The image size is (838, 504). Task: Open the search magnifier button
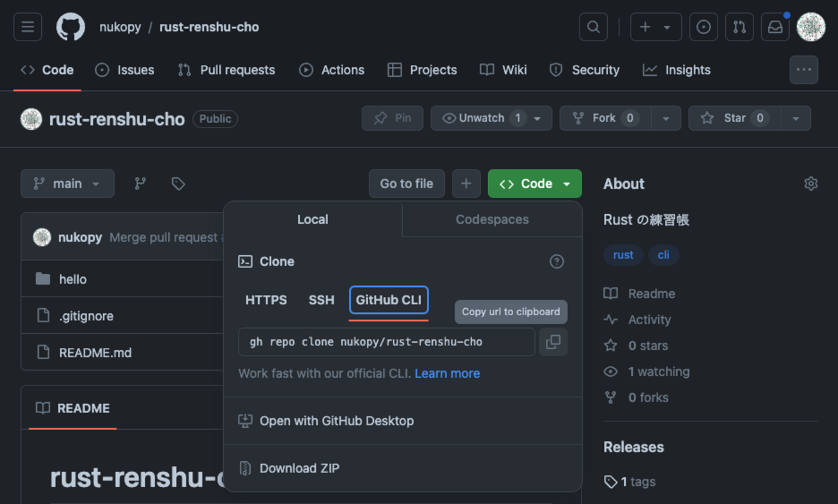593,27
